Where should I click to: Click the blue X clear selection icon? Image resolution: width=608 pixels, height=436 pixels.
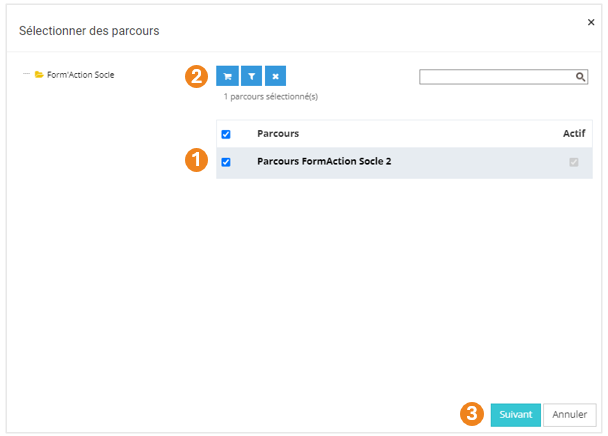pyautogui.click(x=276, y=76)
